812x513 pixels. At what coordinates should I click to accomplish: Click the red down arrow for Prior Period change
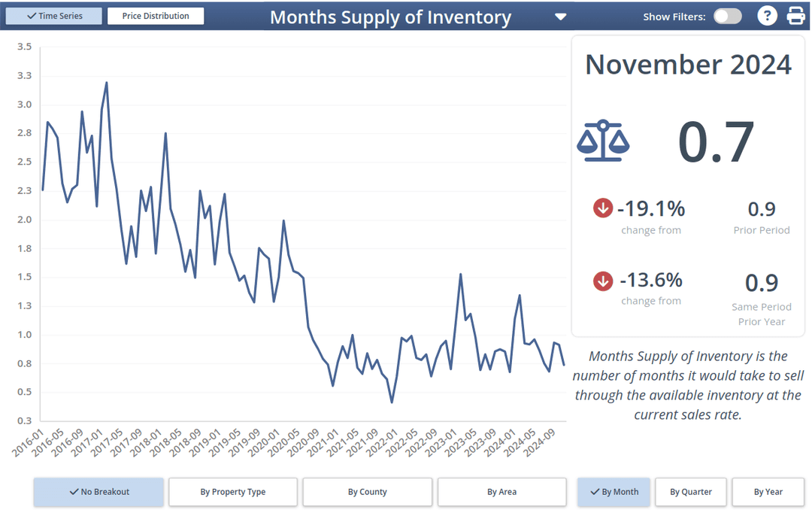[602, 208]
